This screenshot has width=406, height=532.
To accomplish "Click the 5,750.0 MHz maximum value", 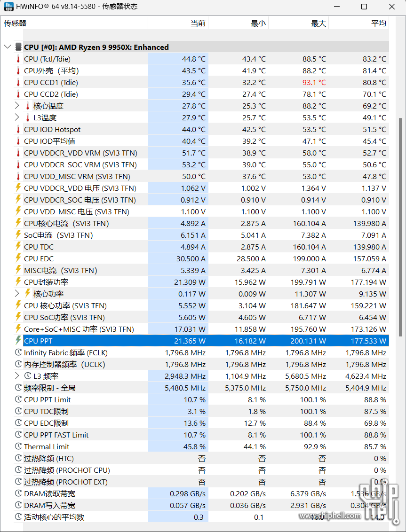I will [x=305, y=388].
